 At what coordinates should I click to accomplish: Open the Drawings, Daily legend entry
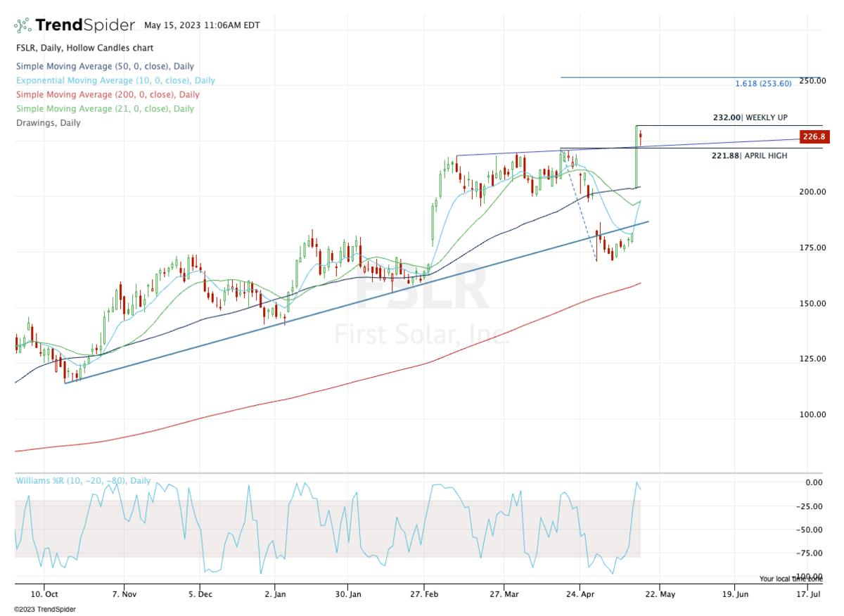pyautogui.click(x=48, y=123)
